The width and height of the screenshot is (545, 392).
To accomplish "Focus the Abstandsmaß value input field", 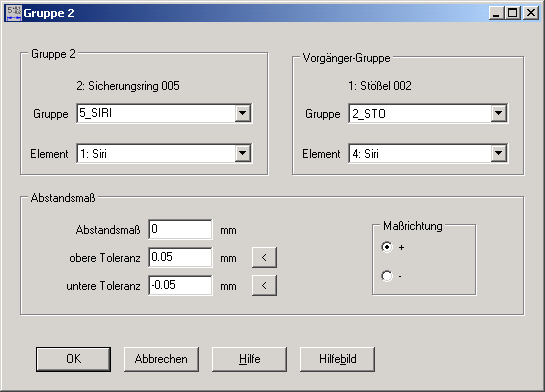I will (180, 229).
